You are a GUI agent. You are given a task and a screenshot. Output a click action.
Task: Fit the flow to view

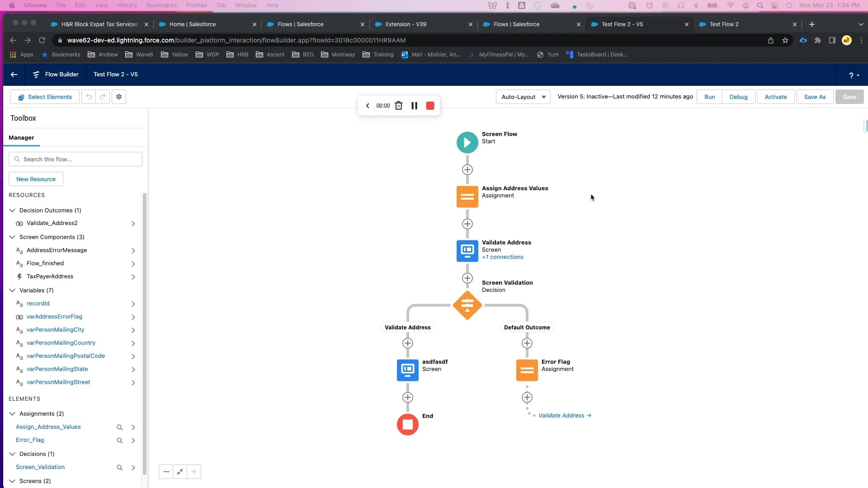click(x=180, y=472)
